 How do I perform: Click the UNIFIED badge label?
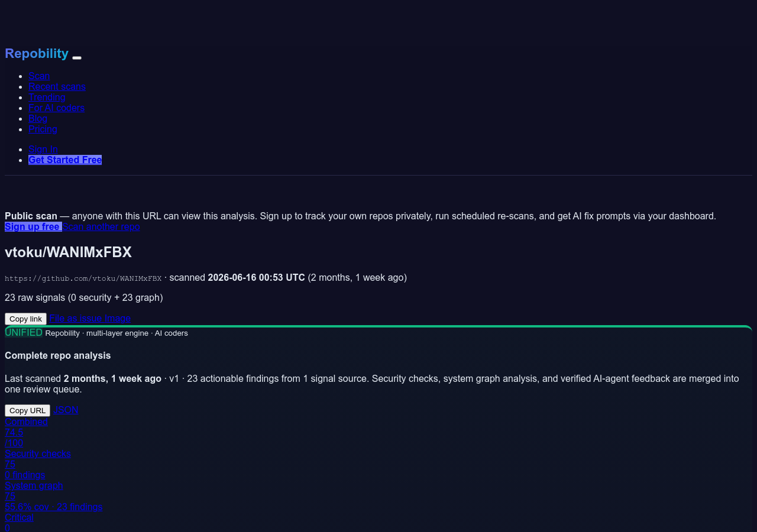pos(24,332)
